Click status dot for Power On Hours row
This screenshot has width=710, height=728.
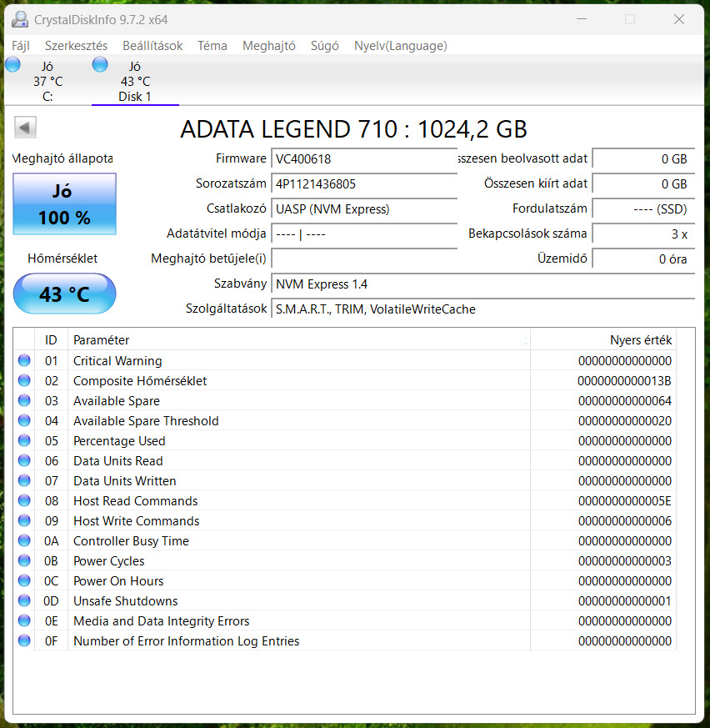tap(24, 580)
